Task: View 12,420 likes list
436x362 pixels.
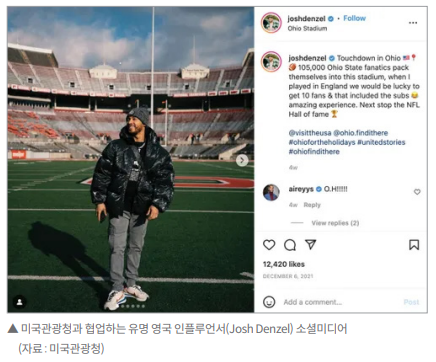Action: coord(284,264)
